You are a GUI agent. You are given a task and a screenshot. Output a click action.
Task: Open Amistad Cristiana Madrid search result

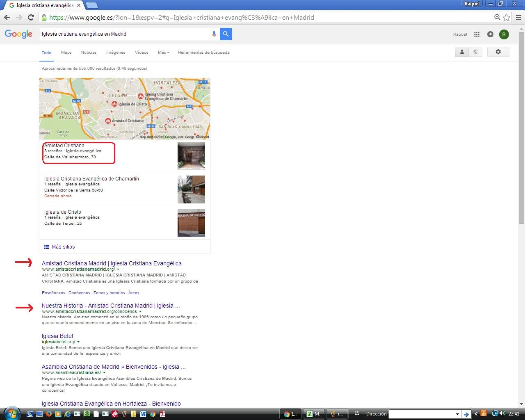click(112, 263)
